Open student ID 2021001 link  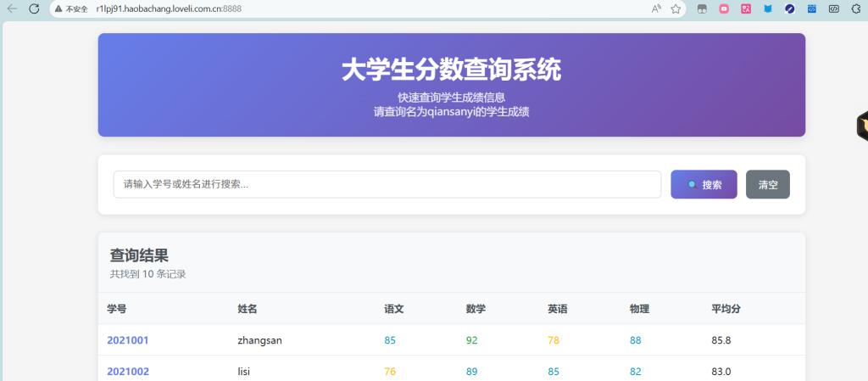128,340
